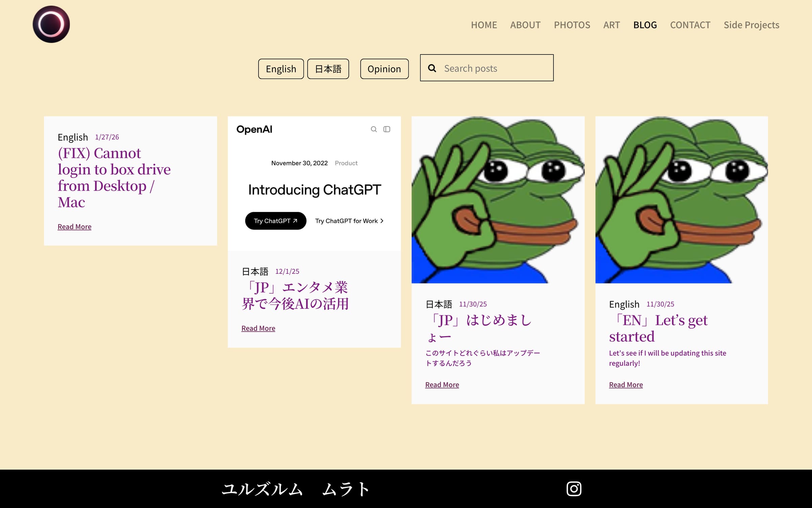Visit Side Projects in navigation
This screenshot has height=508, width=812.
(751, 25)
